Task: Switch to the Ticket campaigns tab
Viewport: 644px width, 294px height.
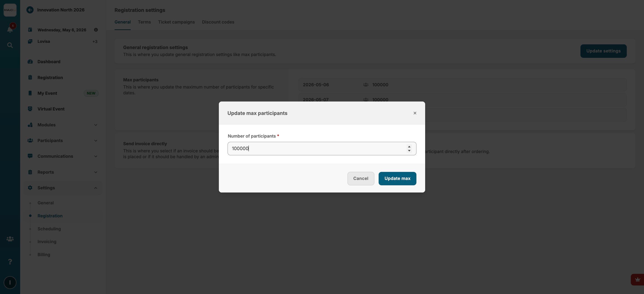Action: pos(176,22)
